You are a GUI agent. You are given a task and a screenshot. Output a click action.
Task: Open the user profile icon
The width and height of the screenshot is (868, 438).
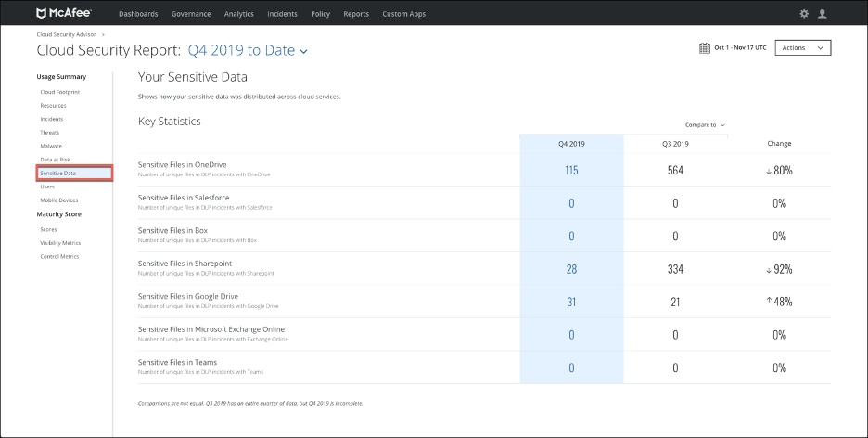pyautogui.click(x=822, y=14)
